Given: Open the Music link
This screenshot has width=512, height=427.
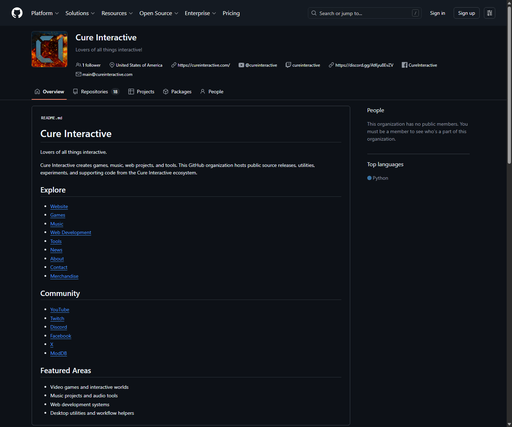Looking at the screenshot, I should point(57,224).
